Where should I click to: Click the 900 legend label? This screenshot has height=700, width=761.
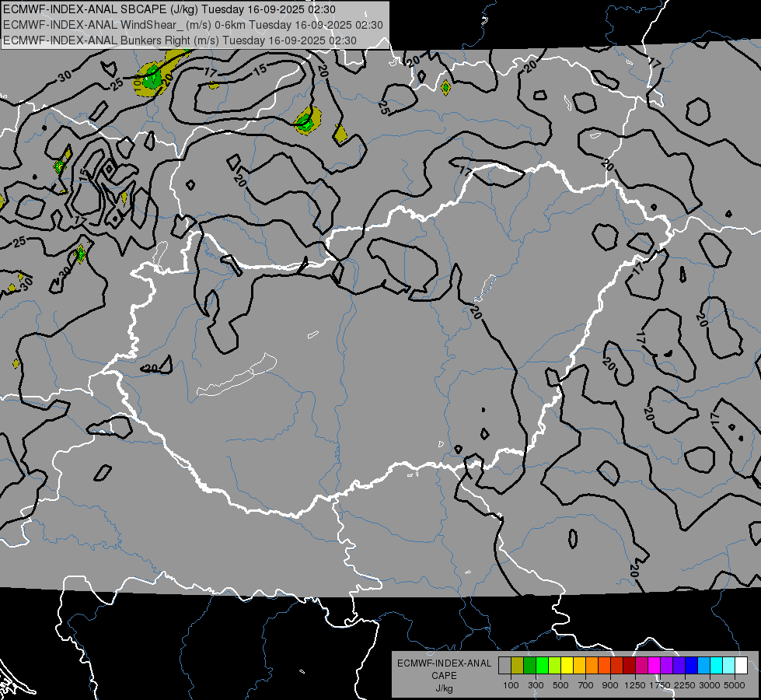(x=610, y=685)
